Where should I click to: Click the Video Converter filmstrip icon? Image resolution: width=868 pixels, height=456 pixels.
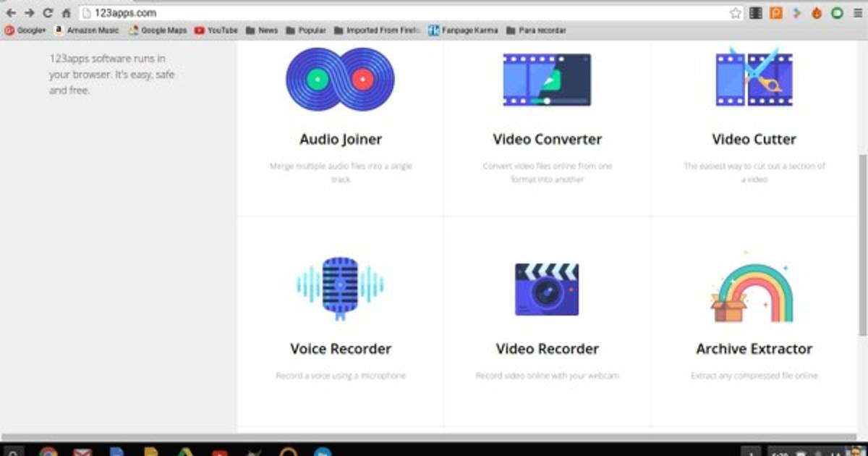click(x=547, y=80)
